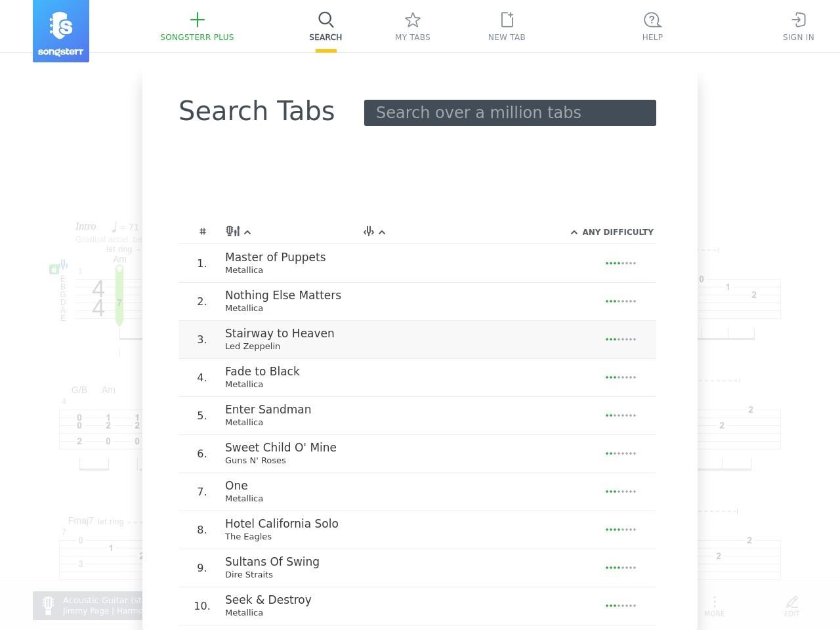Click difficulty dots for Seek & Destroy
Viewport: 840px width, 630px height.
pos(621,606)
